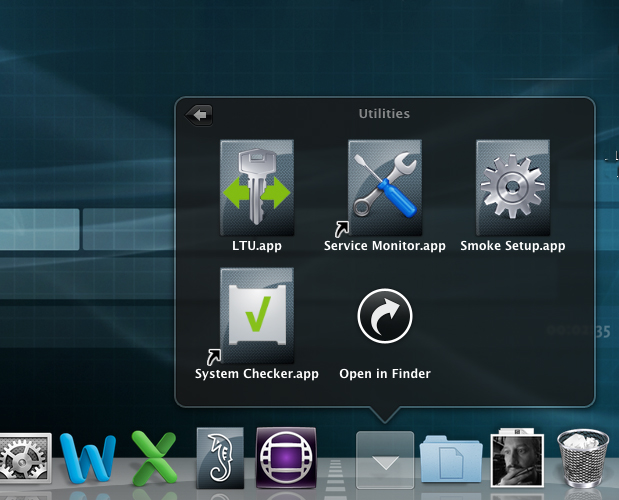619x500 pixels.
Task: Click the Utilities stack title
Action: point(384,114)
